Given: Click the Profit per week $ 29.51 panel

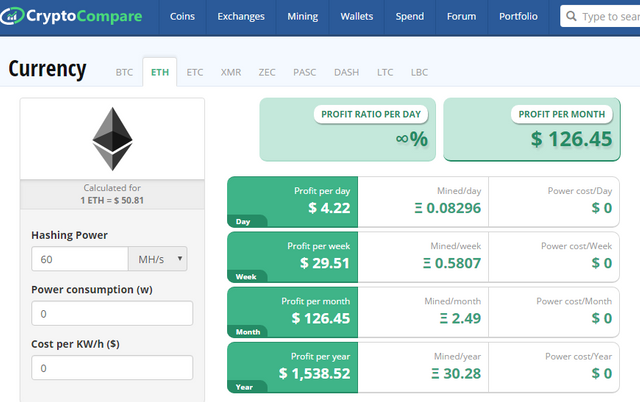Looking at the screenshot, I should pyautogui.click(x=293, y=257).
